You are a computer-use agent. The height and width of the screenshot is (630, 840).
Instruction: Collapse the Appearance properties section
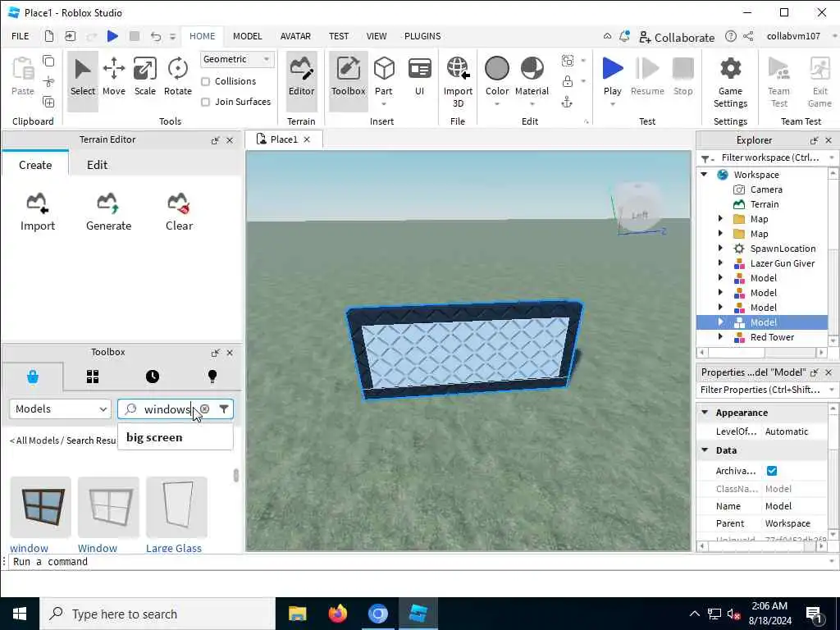tap(705, 413)
